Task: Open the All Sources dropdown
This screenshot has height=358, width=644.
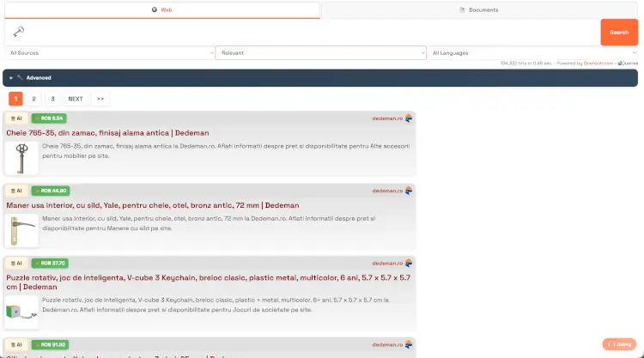Action: tap(109, 53)
